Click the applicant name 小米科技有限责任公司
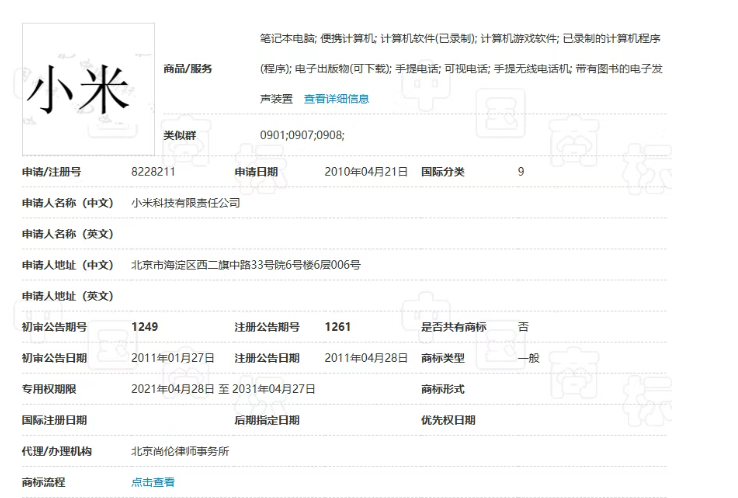Screen dimensions: 738x498 click(x=185, y=203)
